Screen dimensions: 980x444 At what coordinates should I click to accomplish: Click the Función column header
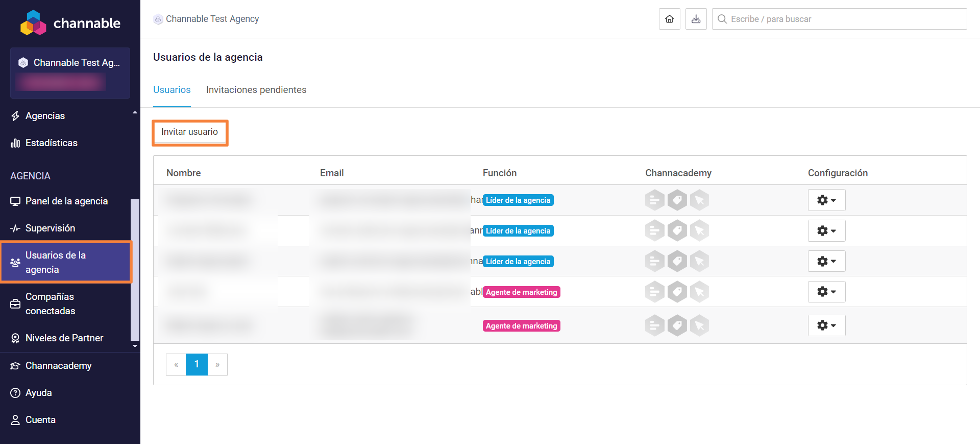coord(500,173)
